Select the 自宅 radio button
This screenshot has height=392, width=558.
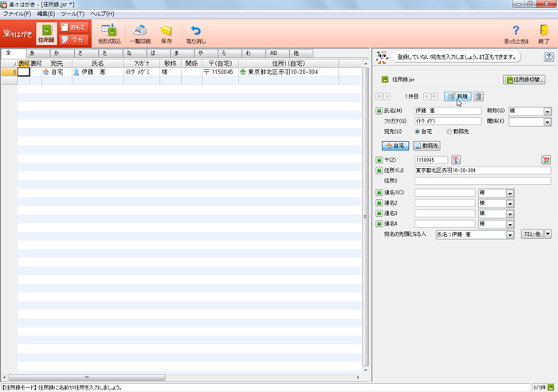pos(417,131)
